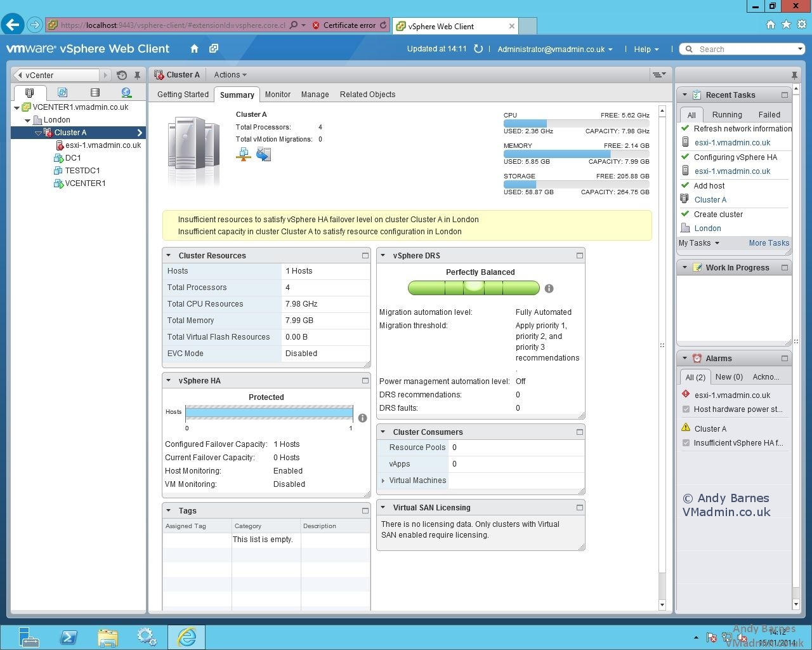Pin the Recent Tasks panel
Viewport: 812px width, 650px height.
coord(795,75)
